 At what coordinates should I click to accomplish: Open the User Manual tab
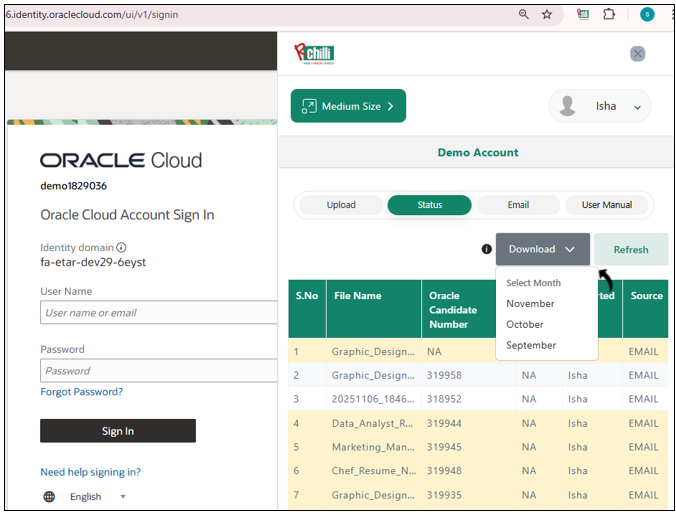(606, 205)
